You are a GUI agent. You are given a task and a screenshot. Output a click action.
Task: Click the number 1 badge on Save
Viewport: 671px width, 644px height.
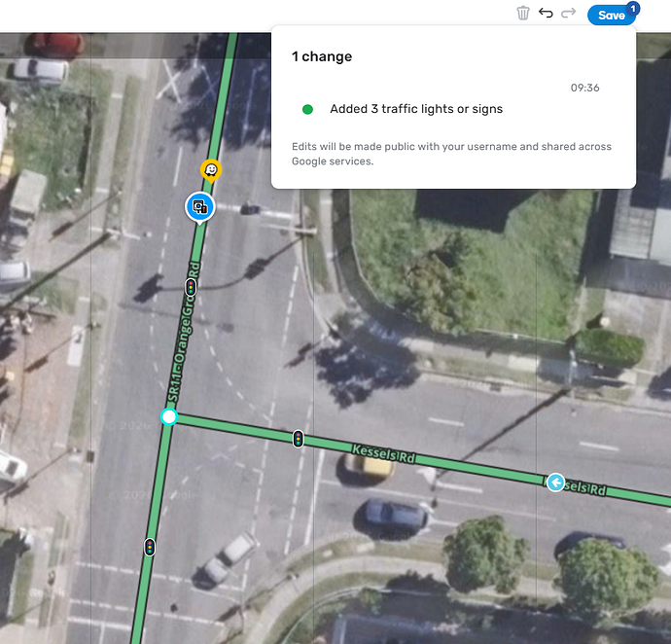pos(633,8)
